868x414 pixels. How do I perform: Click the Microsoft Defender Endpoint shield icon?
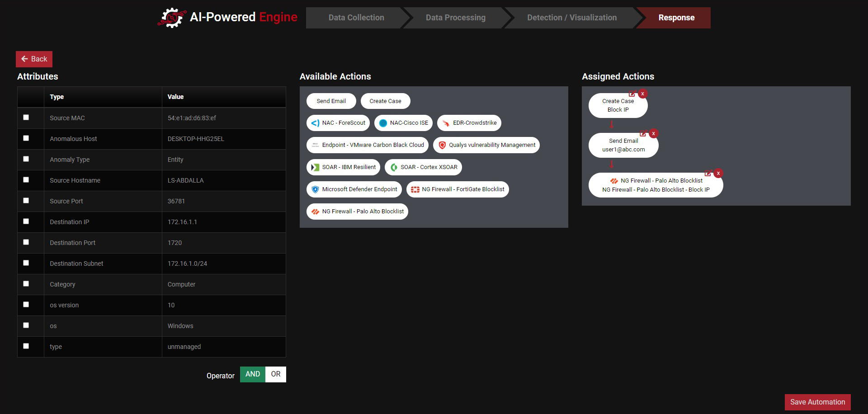(315, 189)
